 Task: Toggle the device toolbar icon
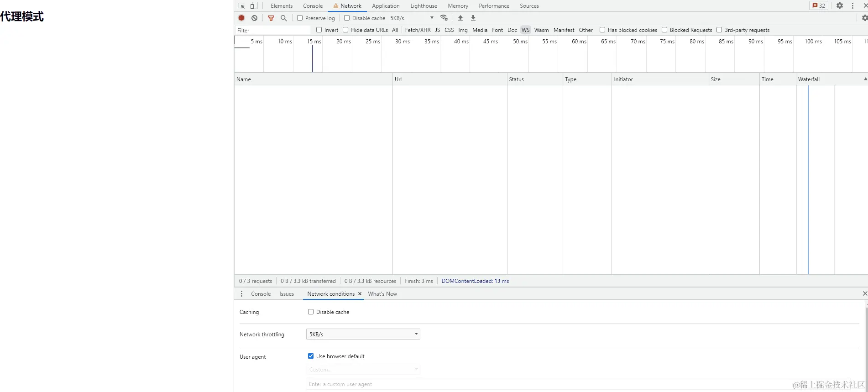[254, 6]
